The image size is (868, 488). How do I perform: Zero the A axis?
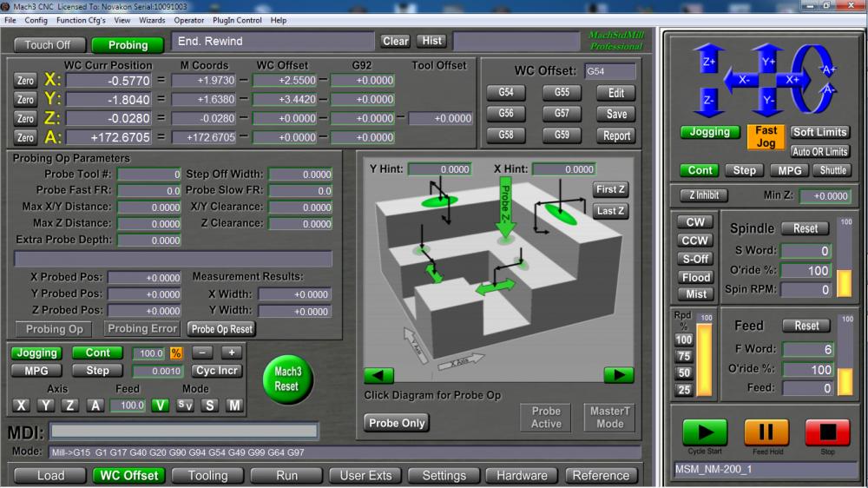(25, 137)
